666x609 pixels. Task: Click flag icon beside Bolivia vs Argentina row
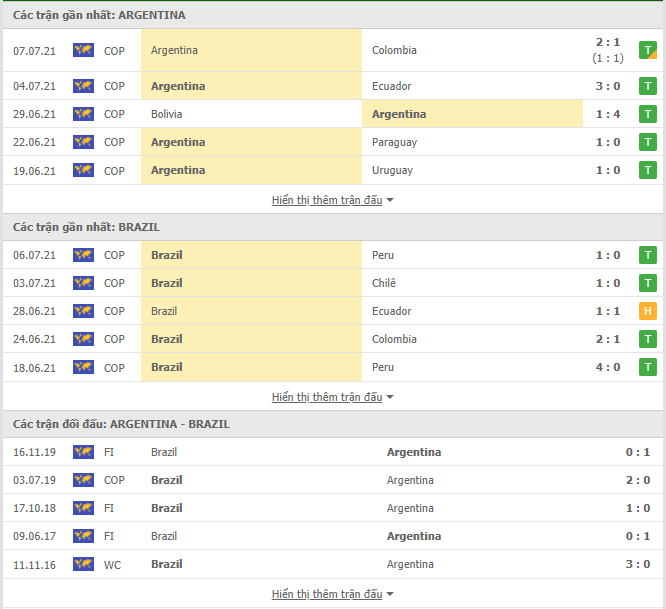coord(83,114)
